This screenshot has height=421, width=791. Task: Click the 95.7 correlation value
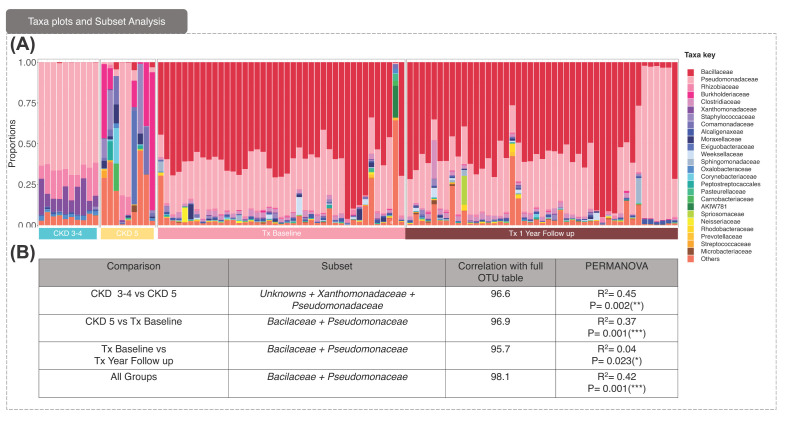coord(500,349)
